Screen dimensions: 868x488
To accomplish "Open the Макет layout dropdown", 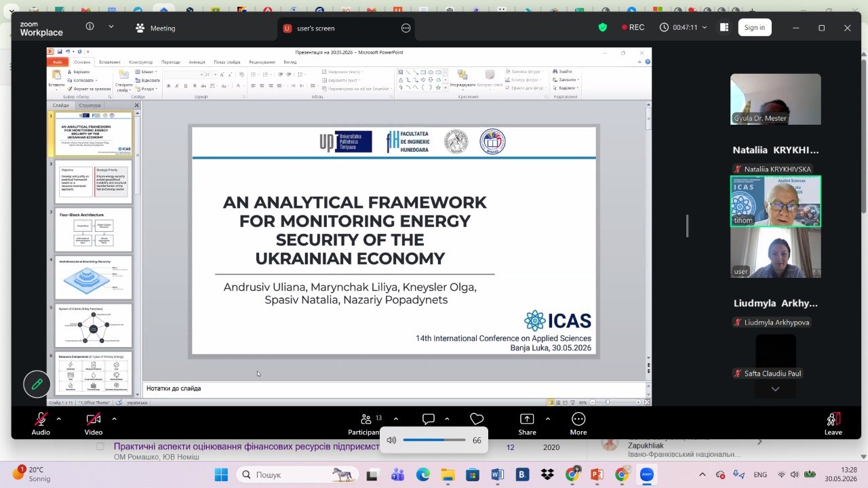I will (146, 72).
